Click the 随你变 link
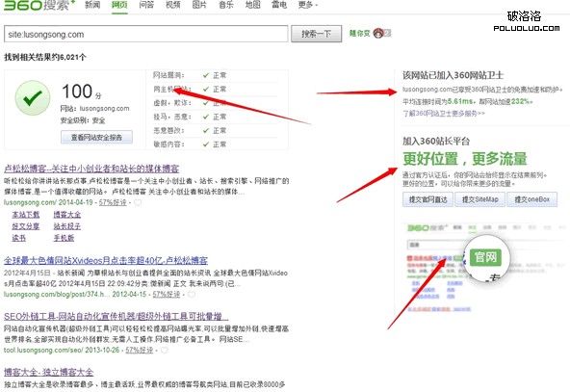This screenshot has width=570, height=392. point(359,33)
